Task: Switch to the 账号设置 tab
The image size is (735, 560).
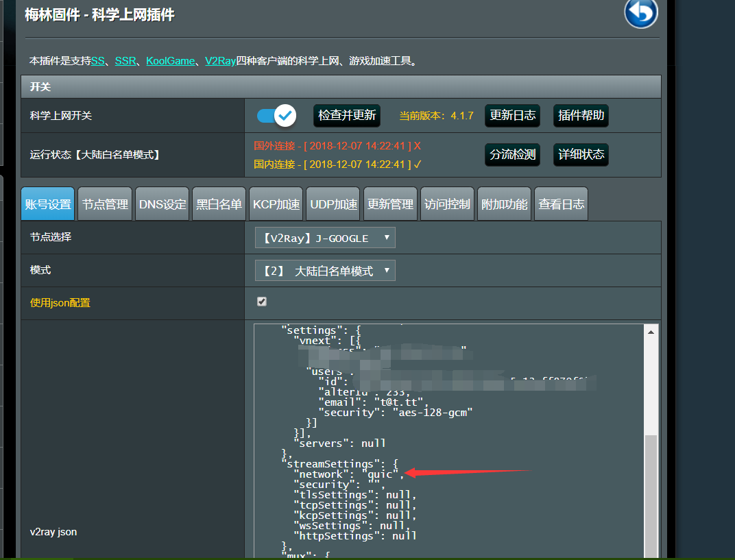Action: [48, 204]
